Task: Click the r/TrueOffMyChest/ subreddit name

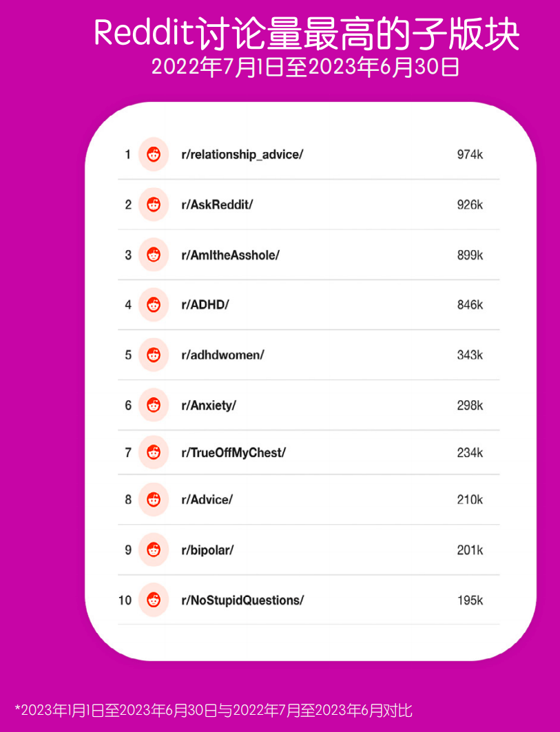Action: 234,452
